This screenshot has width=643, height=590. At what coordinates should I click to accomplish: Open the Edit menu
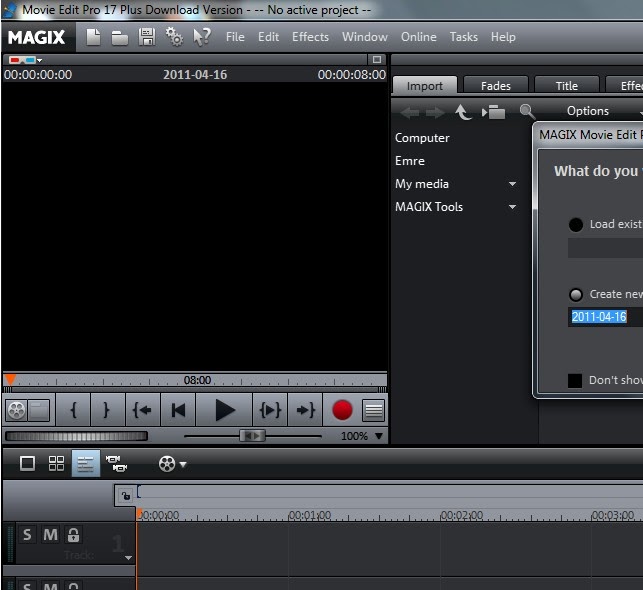point(269,37)
